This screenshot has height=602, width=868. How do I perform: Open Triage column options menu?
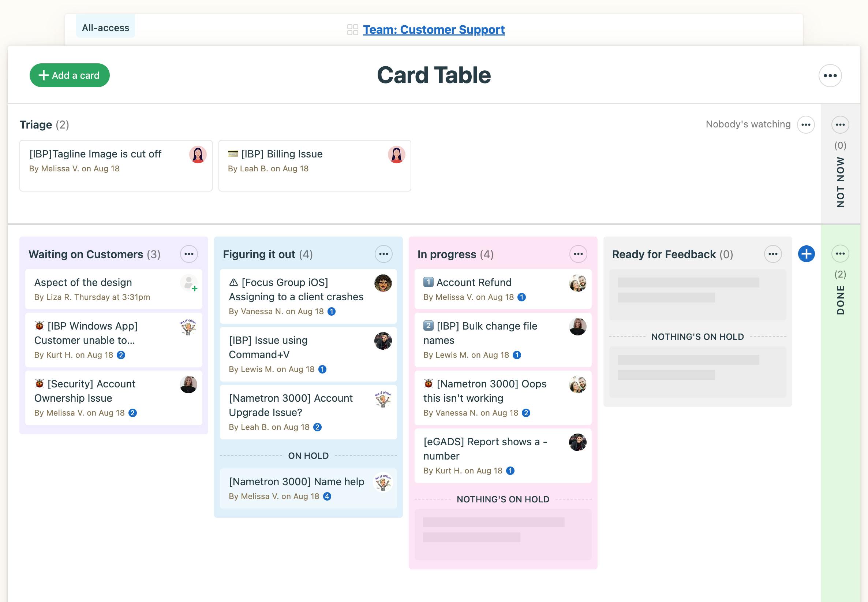(x=806, y=125)
